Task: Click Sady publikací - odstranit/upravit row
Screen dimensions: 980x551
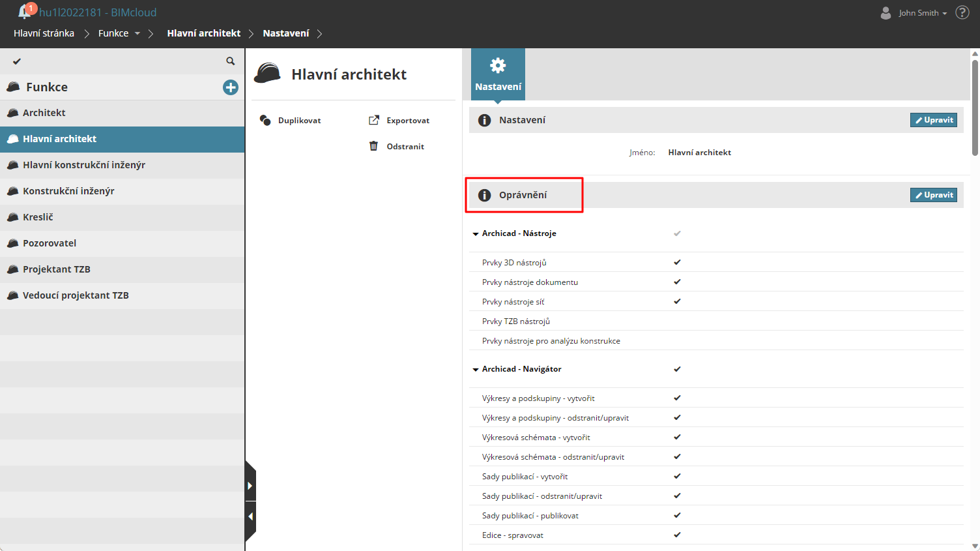Action: (716, 496)
